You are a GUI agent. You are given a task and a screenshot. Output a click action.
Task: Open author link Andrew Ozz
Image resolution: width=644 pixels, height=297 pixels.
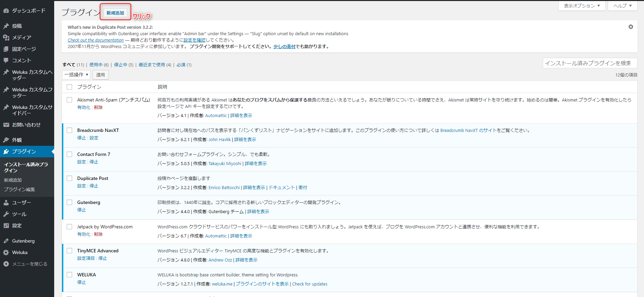point(220,260)
